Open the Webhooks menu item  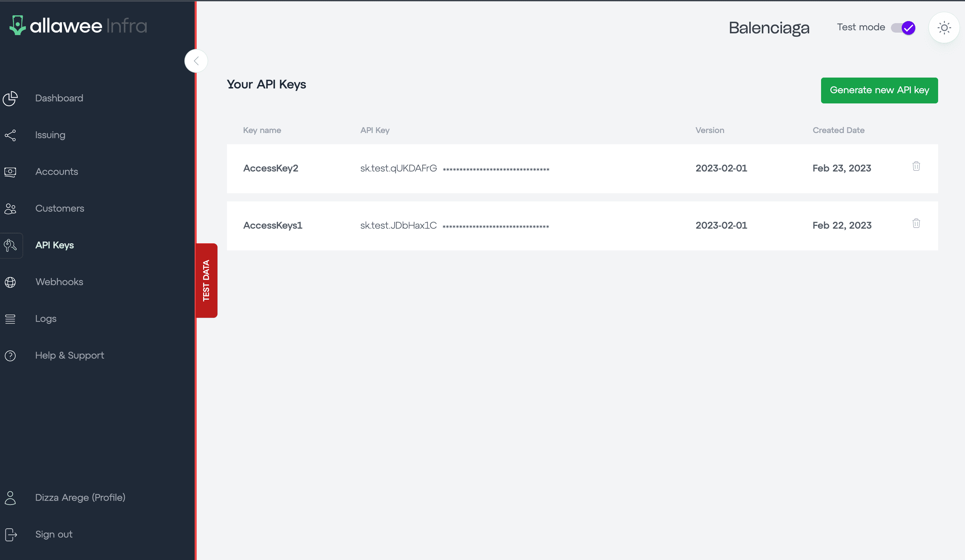(59, 282)
